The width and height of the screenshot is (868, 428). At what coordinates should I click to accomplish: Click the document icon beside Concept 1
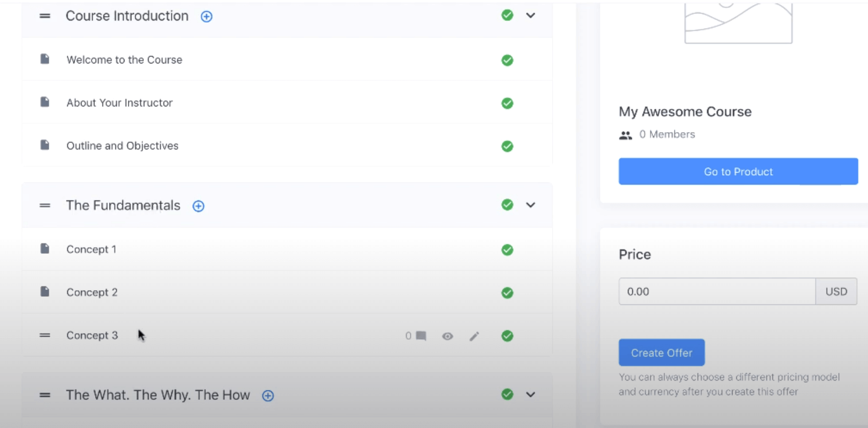click(45, 249)
